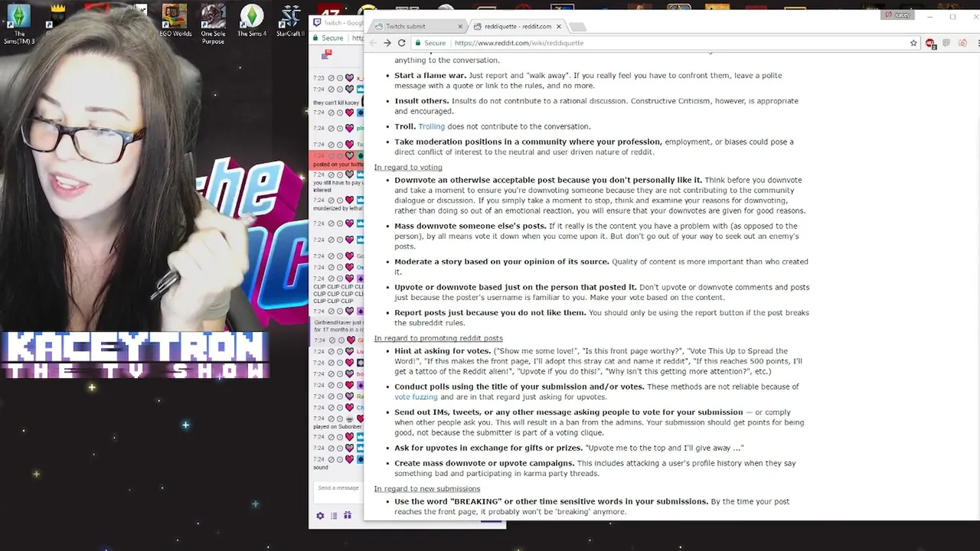Open Twitch chat settings gear
The width and height of the screenshot is (980, 551).
pos(320,516)
